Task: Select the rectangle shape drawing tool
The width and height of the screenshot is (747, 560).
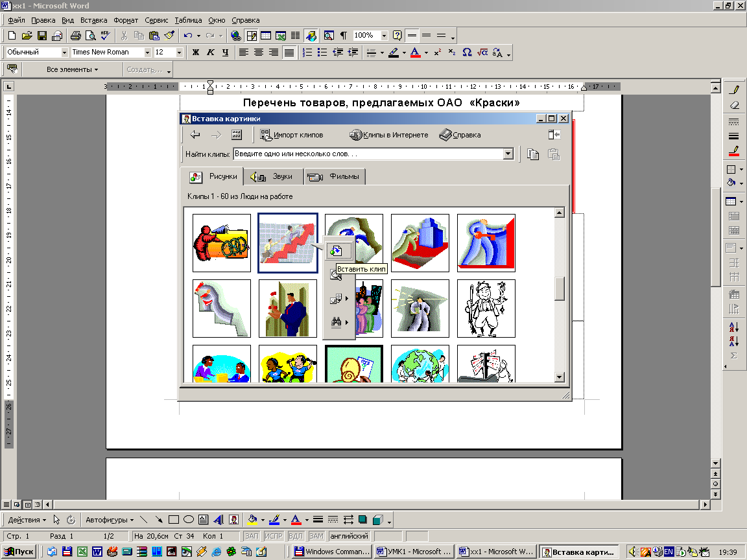Action: point(174,520)
